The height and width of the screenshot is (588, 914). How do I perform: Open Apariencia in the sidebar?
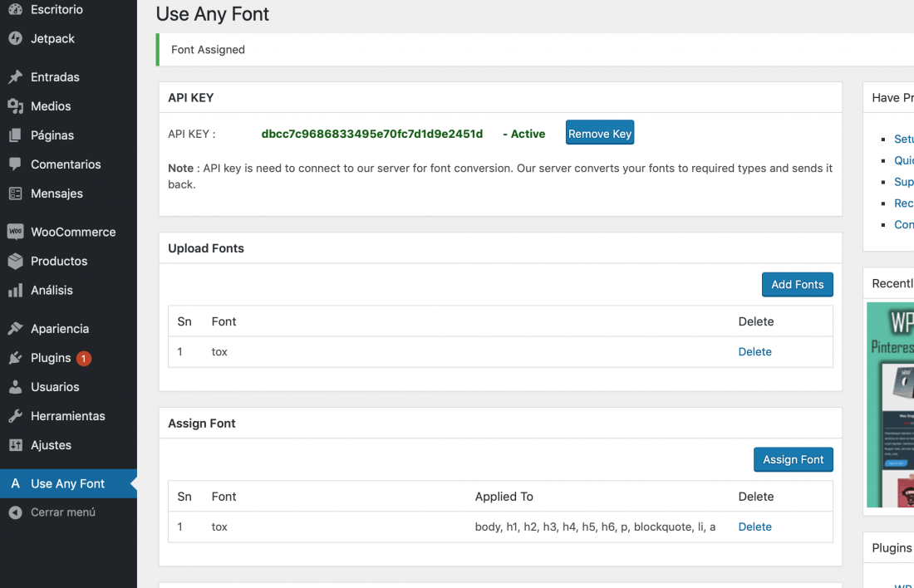pos(60,329)
